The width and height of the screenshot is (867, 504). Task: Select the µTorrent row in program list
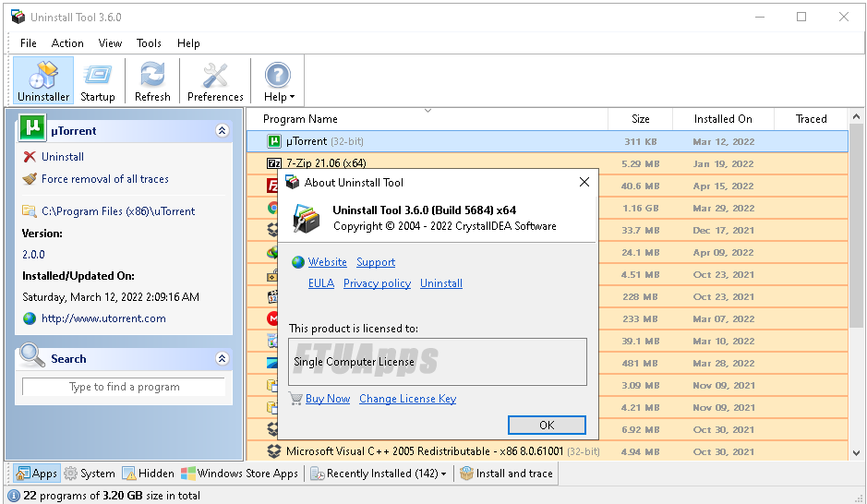548,141
